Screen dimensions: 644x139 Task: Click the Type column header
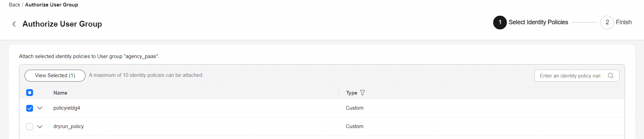(351, 93)
